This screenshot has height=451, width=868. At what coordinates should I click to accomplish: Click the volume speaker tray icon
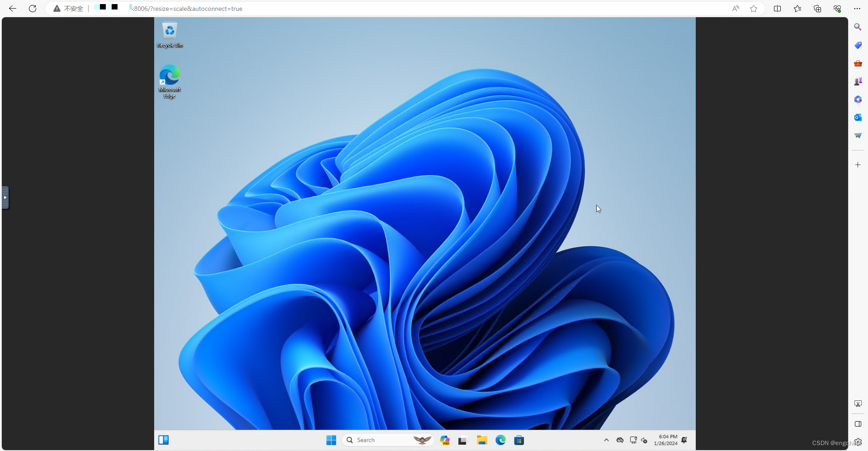click(x=644, y=440)
